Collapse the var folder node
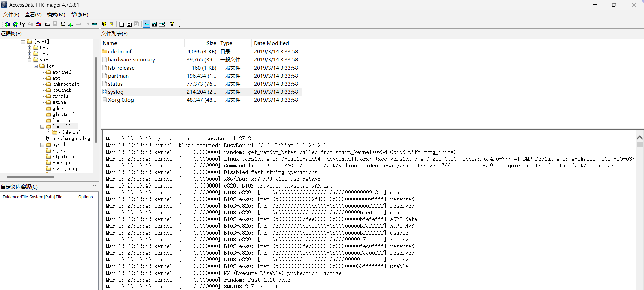The image size is (644, 290). 30,60
